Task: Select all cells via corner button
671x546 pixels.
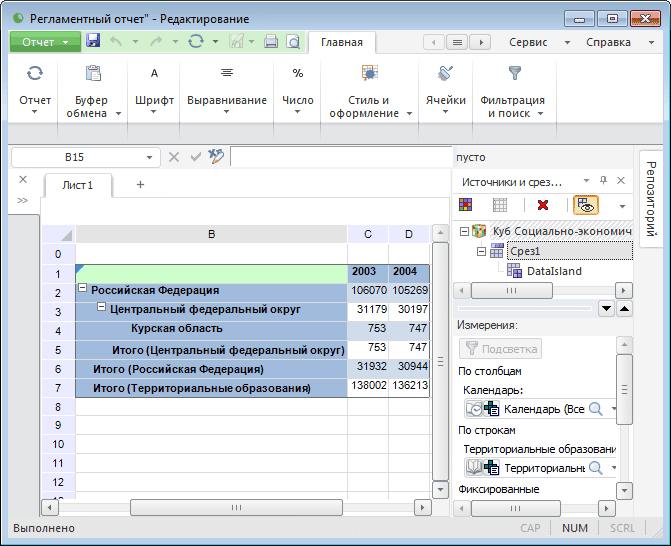Action: click(x=58, y=234)
